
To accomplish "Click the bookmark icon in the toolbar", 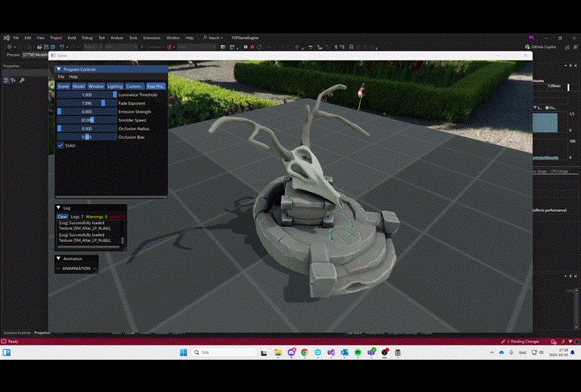I will 351,47.
